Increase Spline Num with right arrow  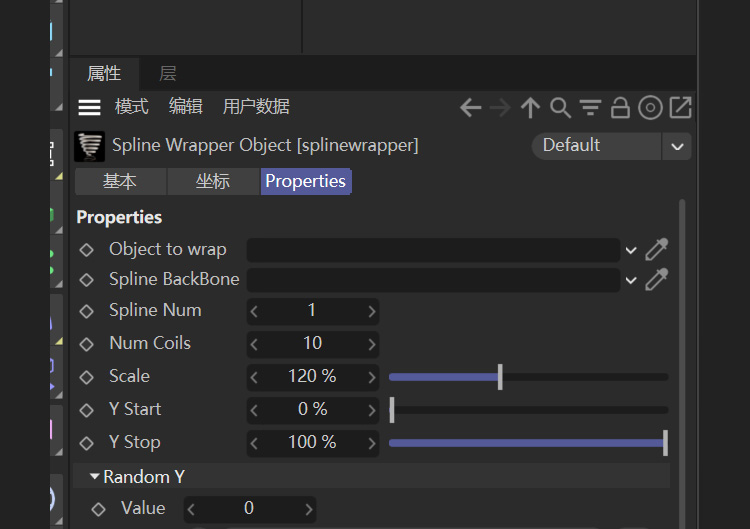click(372, 311)
